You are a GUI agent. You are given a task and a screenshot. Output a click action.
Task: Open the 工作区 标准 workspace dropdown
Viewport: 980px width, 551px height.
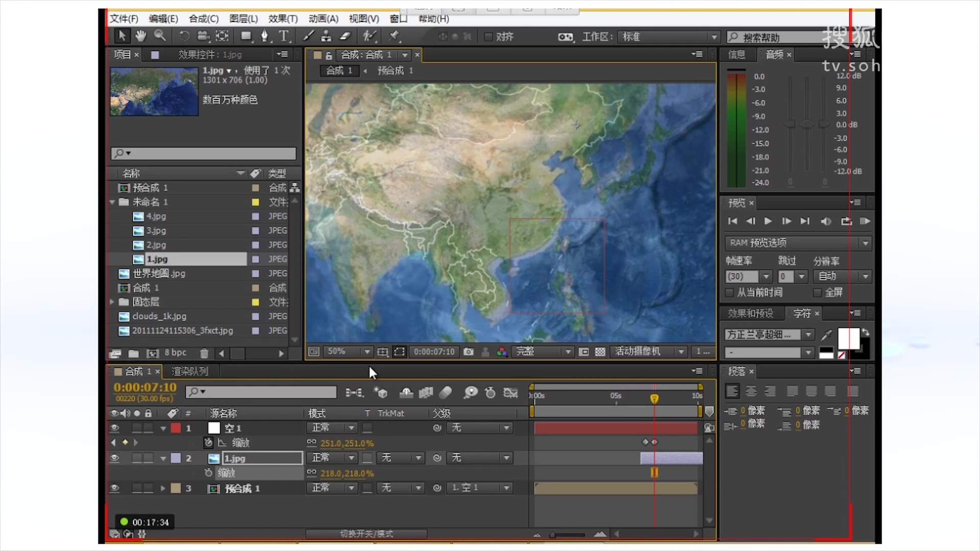point(669,37)
